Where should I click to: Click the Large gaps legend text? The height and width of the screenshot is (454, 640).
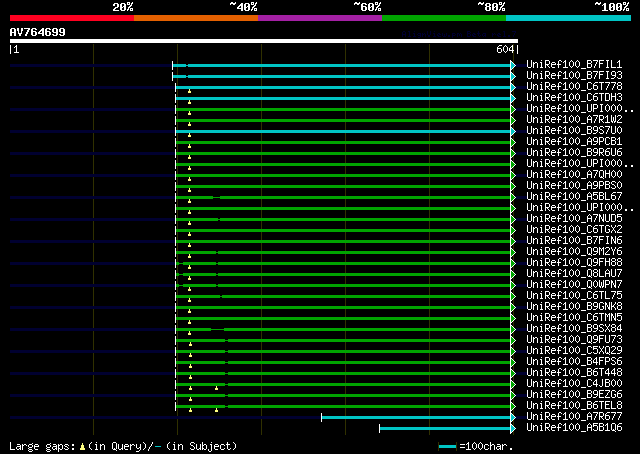(x=123, y=446)
